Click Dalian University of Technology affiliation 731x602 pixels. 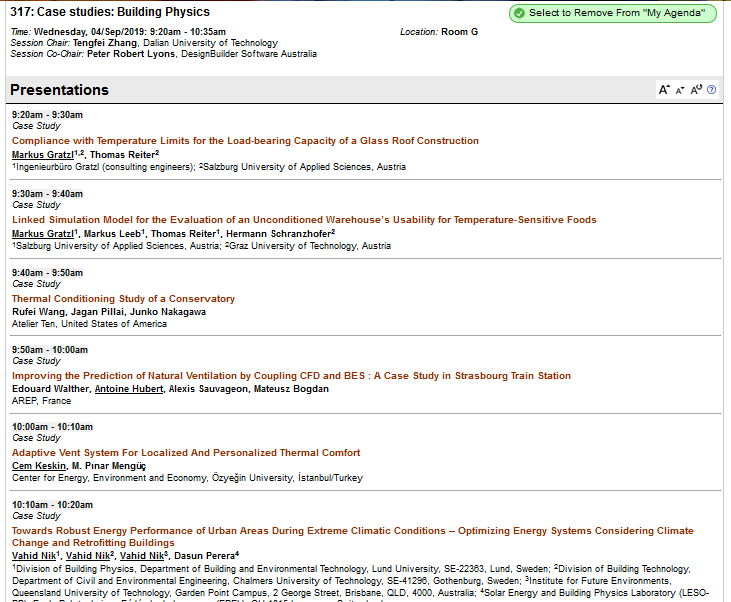click(x=210, y=43)
